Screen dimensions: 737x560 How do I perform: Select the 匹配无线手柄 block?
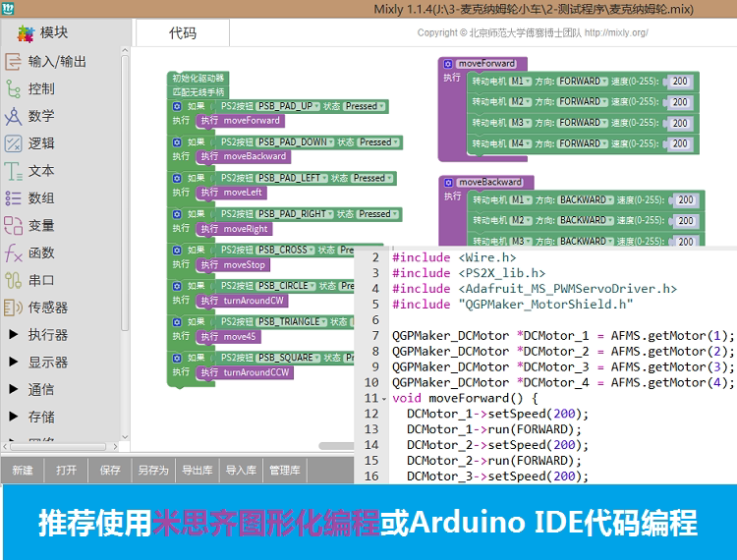[x=198, y=92]
